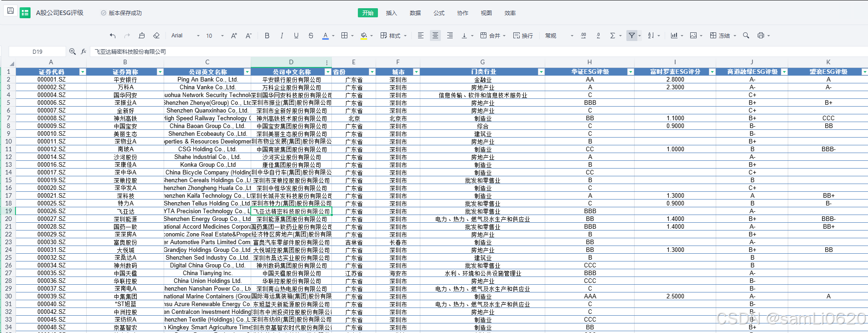
Task: Click the document title A股公司ESG评级
Action: (60, 13)
